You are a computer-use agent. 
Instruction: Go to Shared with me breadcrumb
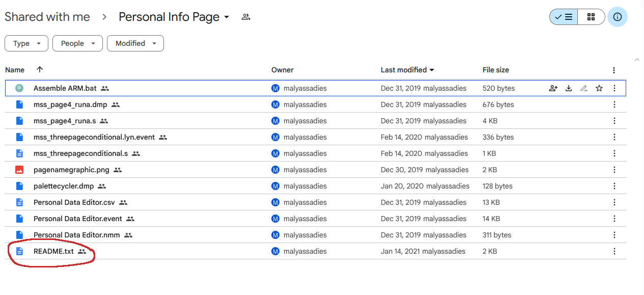47,17
